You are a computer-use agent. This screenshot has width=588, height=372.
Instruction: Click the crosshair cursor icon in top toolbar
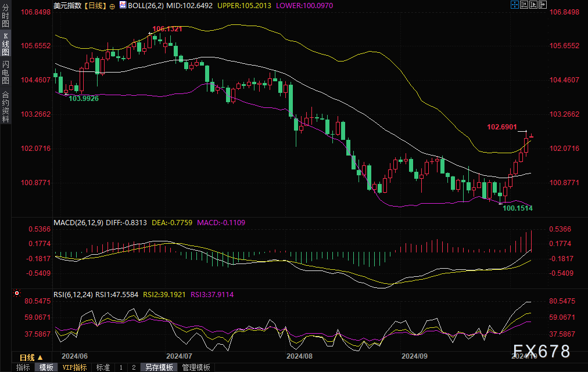pyautogui.click(x=515, y=5)
